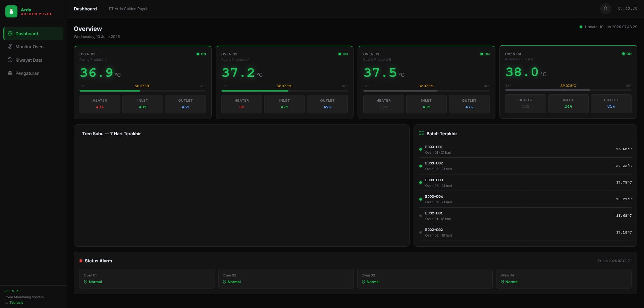Click the Oven 03 Normal shield icon
Viewport: 644px width, 308px height.
coord(363,282)
